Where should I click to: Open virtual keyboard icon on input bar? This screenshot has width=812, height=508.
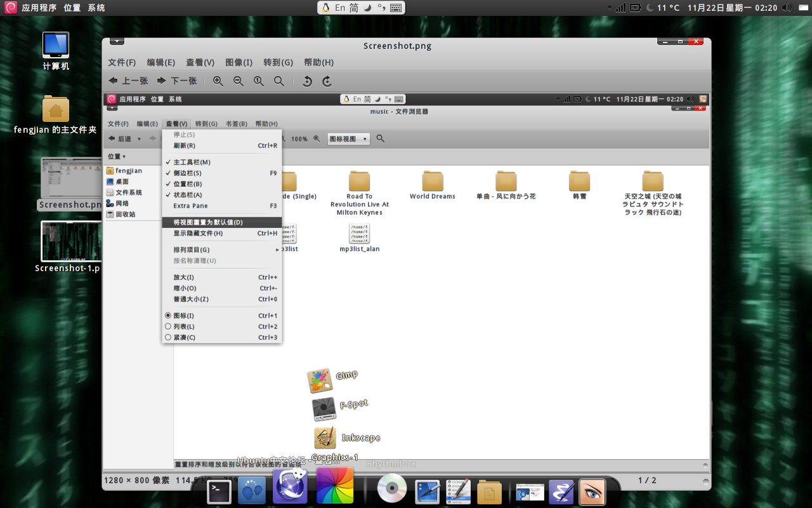tap(396, 8)
